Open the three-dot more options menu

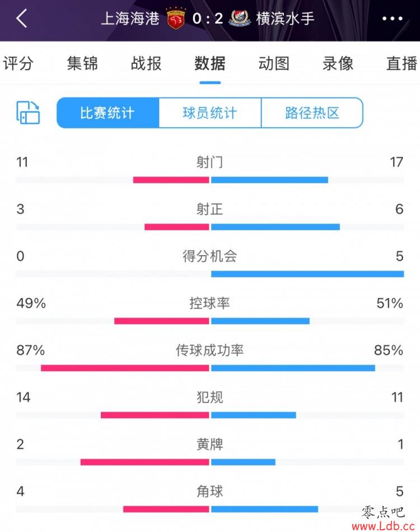coord(393,18)
